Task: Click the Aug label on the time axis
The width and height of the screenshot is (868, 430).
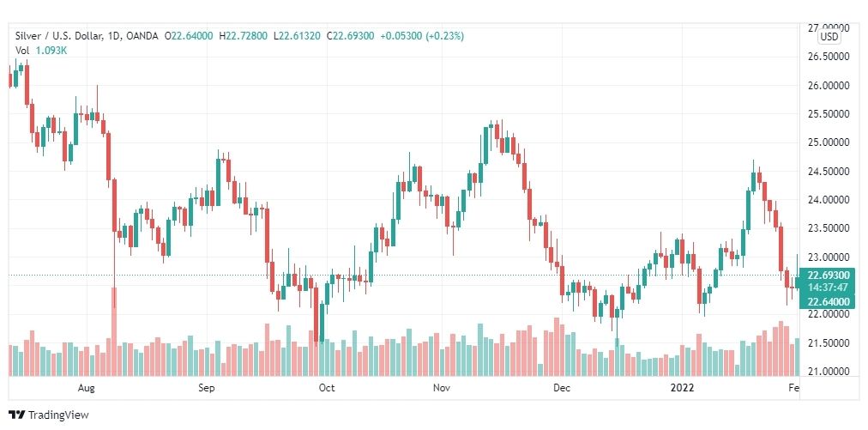Action: [x=87, y=388]
